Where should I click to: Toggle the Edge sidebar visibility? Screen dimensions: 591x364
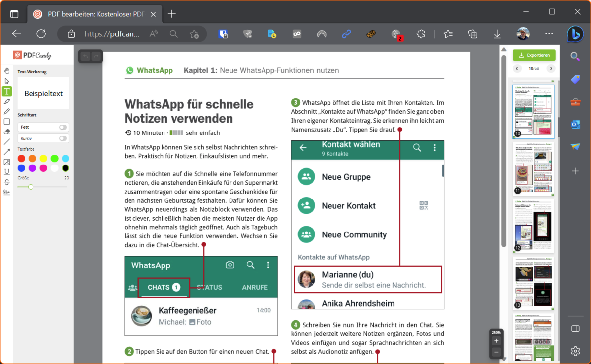click(575, 329)
